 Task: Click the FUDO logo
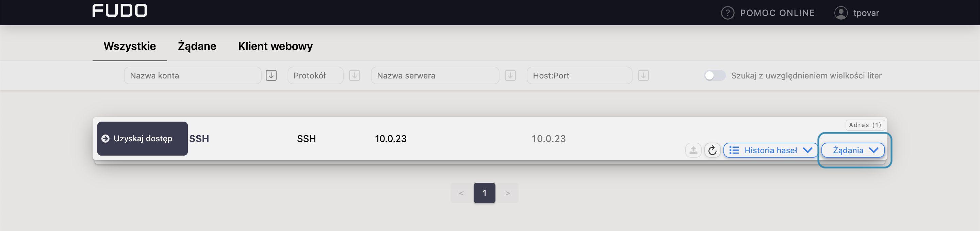click(x=119, y=11)
